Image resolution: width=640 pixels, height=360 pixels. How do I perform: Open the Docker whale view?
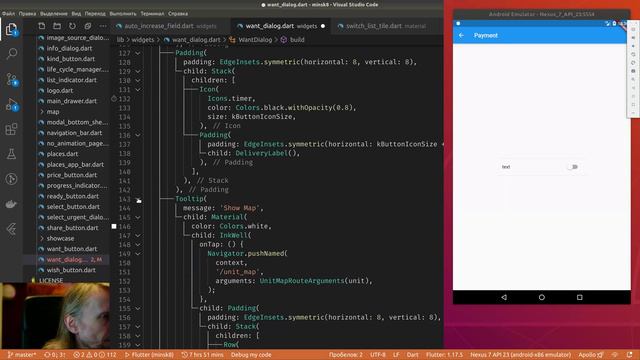(x=11, y=204)
